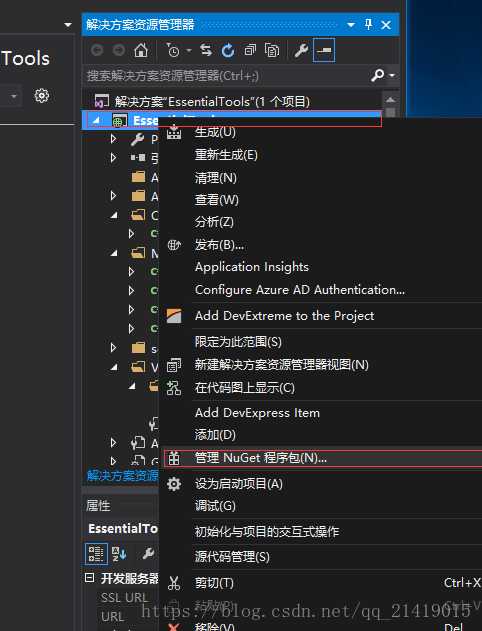This screenshot has height=631, width=482.
Task: Collapse the 开发服务器 property category
Action: [x=89, y=578]
